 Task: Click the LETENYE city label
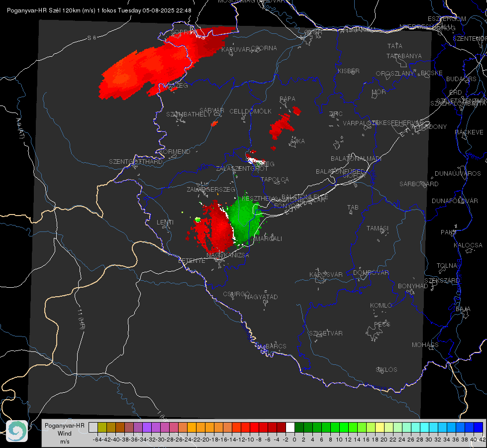click(x=192, y=260)
